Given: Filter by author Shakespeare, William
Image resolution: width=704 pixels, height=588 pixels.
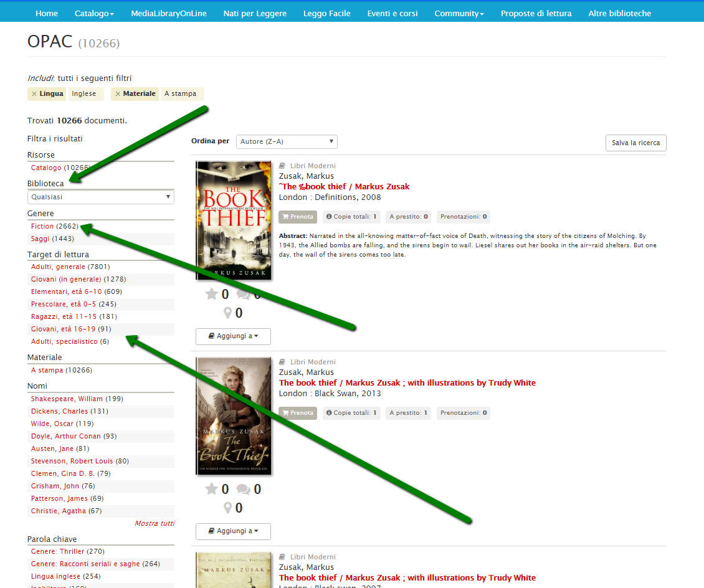Looking at the screenshot, I should (x=67, y=399).
